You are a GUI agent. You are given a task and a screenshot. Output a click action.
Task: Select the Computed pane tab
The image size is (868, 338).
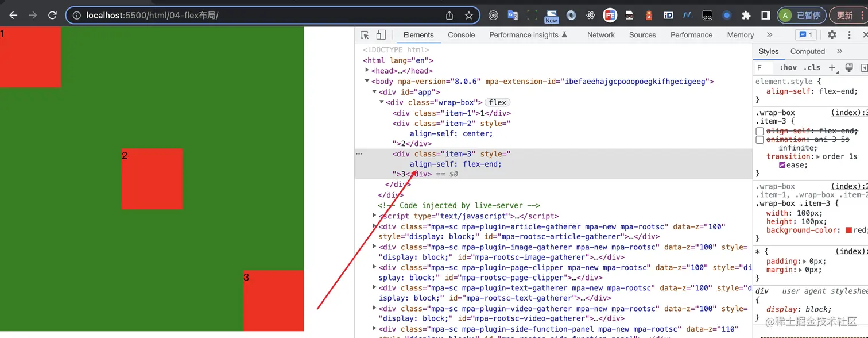tap(807, 51)
